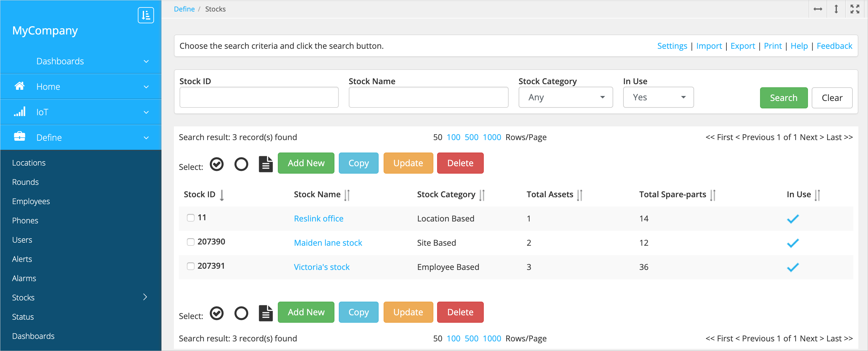Sort by Stock ID column arrow
Image resolution: width=868 pixels, height=351 pixels.
(x=222, y=195)
